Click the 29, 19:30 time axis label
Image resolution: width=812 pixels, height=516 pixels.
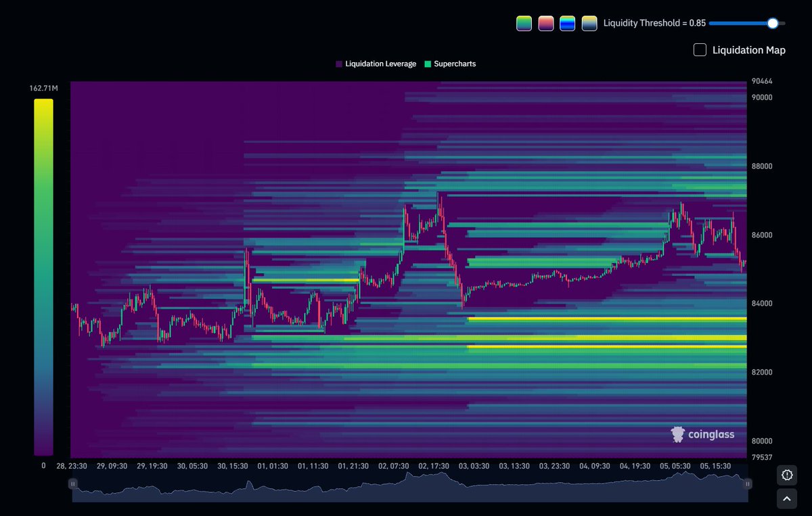click(x=152, y=466)
